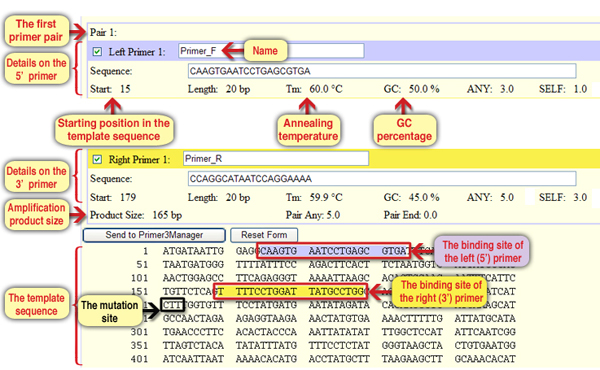Click sequence block AAAATTAAGC
Viewport: 600px width, 370px height.
click(339, 278)
